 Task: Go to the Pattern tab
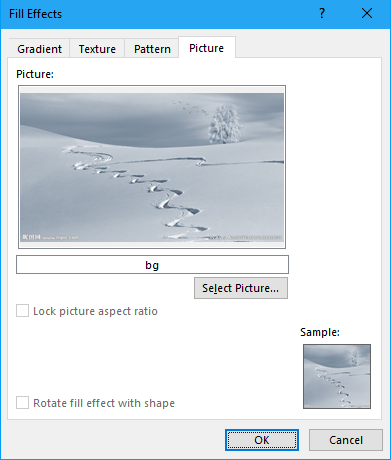152,49
